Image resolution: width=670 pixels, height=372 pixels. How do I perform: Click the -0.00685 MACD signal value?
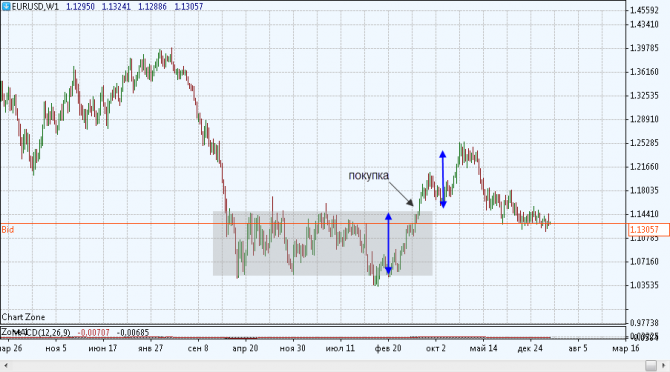(x=133, y=332)
